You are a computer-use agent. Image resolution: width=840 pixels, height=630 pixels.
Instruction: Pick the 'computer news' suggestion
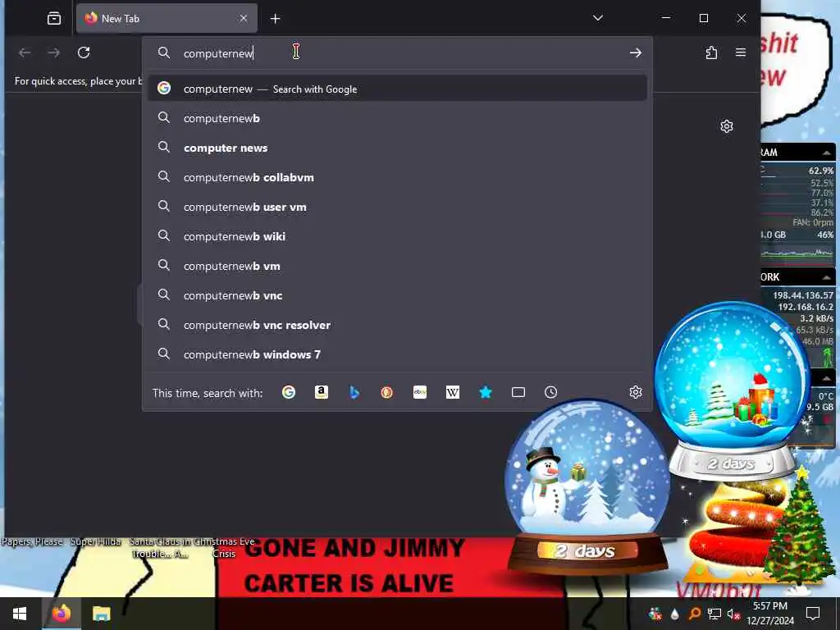point(398,148)
